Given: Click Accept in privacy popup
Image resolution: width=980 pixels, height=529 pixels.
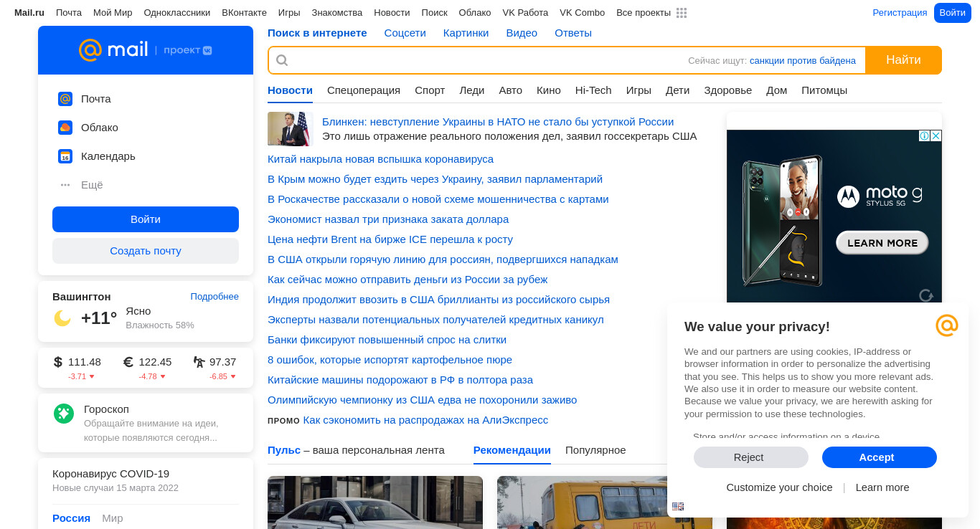Looking at the screenshot, I should (x=880, y=457).
